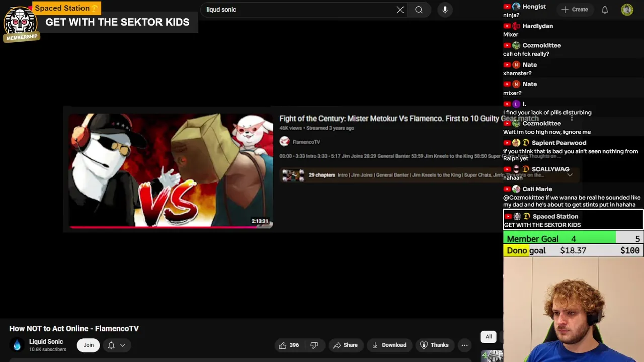Click the video title 'How NOT to Act Online'
The image size is (644, 362).
(x=74, y=329)
